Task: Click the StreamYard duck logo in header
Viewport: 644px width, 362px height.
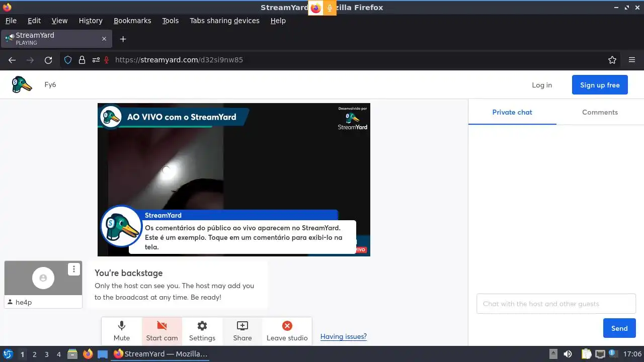Action: click(22, 84)
